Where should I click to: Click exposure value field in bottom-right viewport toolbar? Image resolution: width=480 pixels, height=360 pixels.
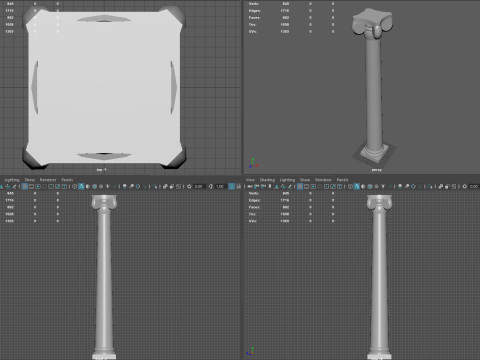point(474,187)
